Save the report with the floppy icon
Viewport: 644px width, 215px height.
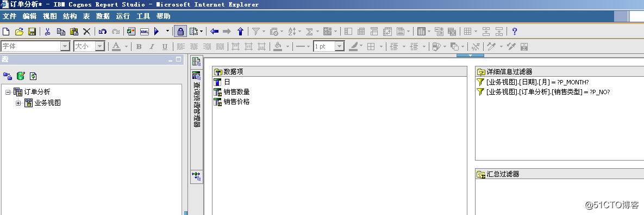[32, 32]
